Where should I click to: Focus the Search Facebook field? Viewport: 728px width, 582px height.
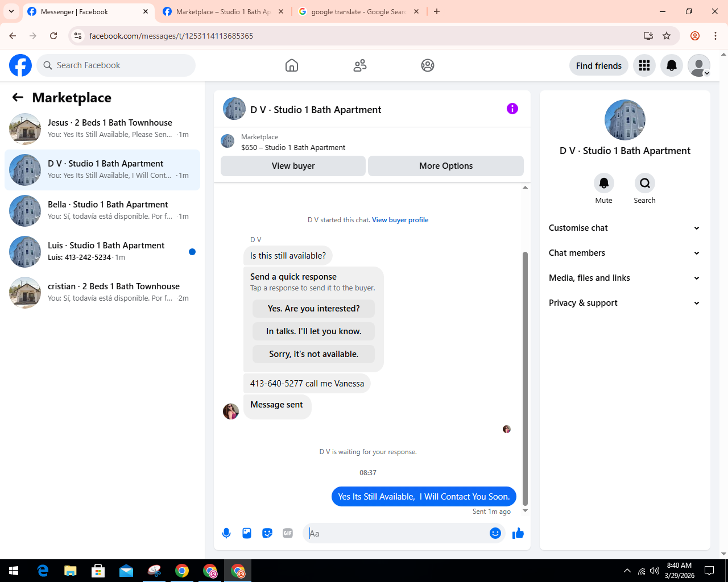[x=116, y=65]
